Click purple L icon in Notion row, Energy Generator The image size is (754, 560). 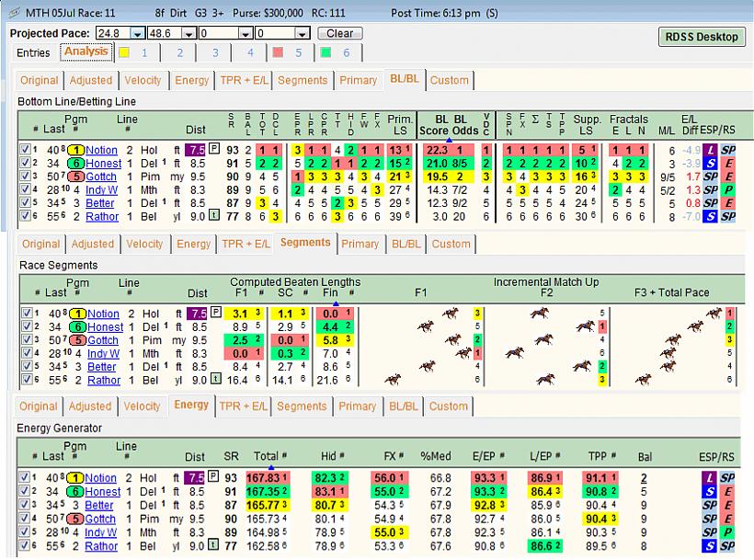pos(709,478)
